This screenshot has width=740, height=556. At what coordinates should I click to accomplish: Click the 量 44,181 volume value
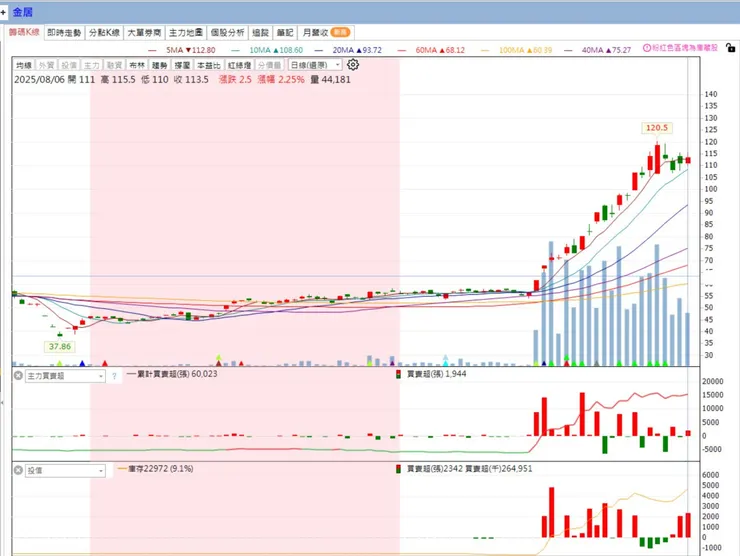point(331,80)
